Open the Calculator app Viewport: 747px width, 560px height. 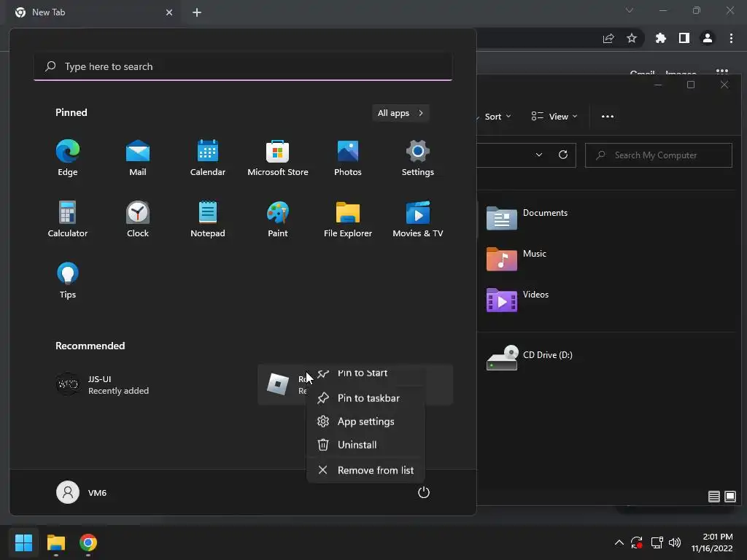coord(68,219)
